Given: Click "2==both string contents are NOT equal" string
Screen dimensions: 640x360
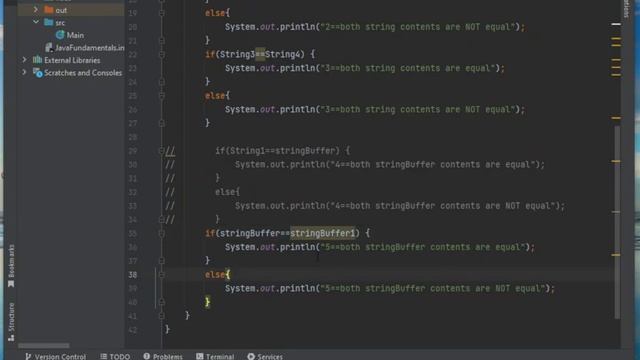Looking at the screenshot, I should 418,27.
